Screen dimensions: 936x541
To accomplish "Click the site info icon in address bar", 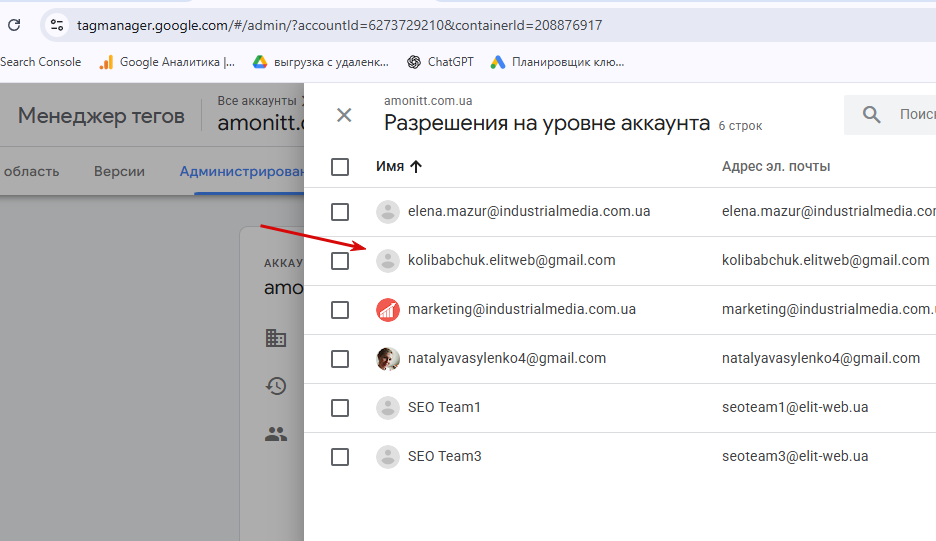I will point(57,25).
